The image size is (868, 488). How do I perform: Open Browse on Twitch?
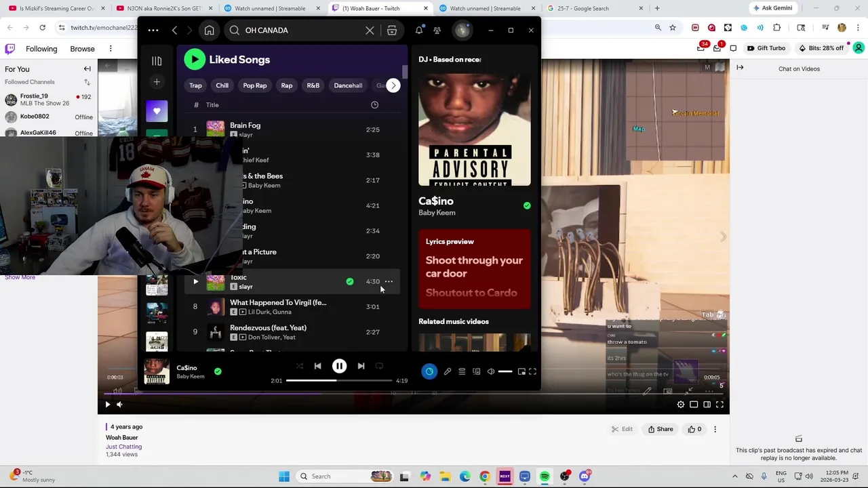point(82,49)
